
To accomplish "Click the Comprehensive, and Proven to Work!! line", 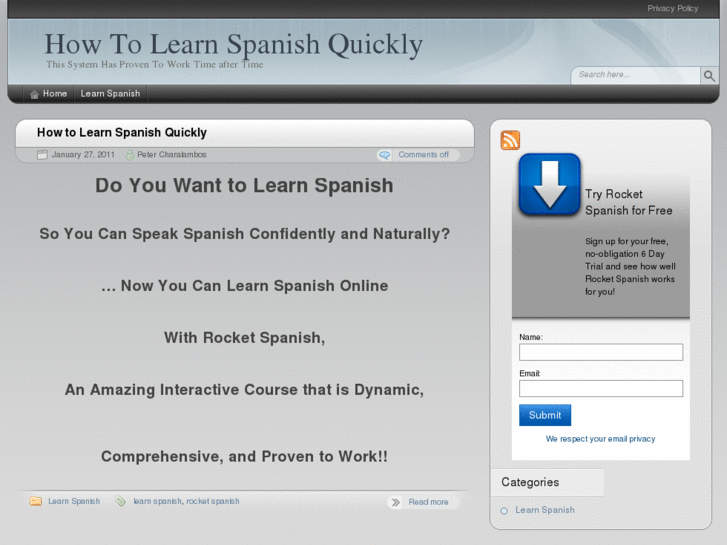I will click(244, 456).
